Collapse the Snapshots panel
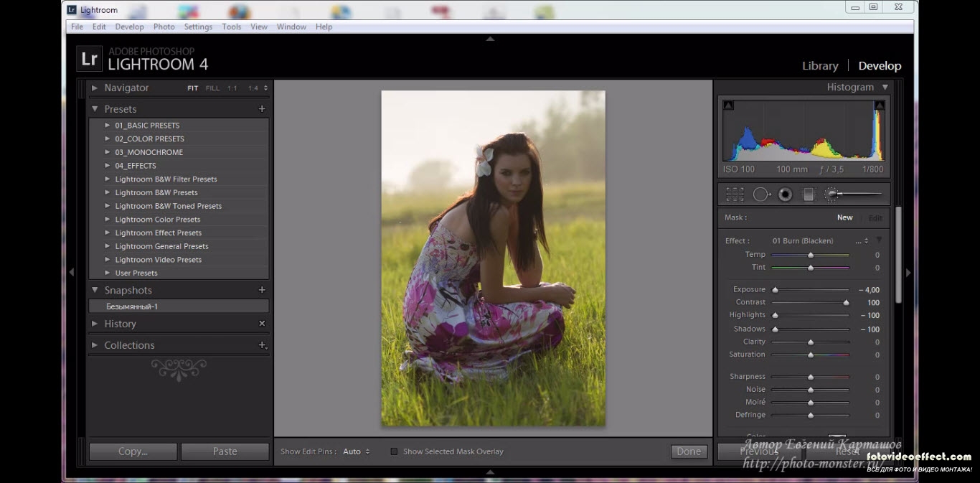 pyautogui.click(x=95, y=290)
